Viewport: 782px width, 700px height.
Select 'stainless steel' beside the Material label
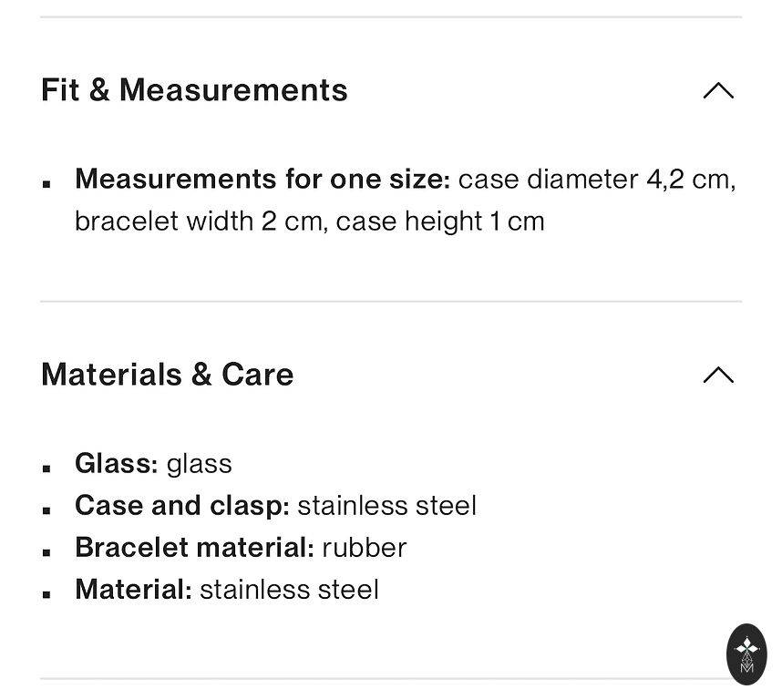click(289, 590)
